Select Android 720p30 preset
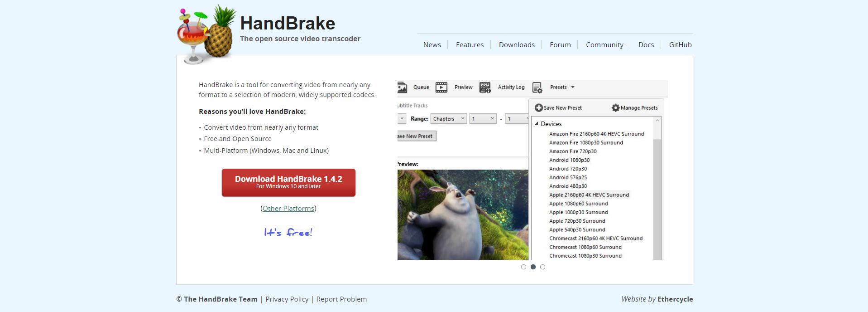Screen dimensions: 868x312 coord(568,169)
